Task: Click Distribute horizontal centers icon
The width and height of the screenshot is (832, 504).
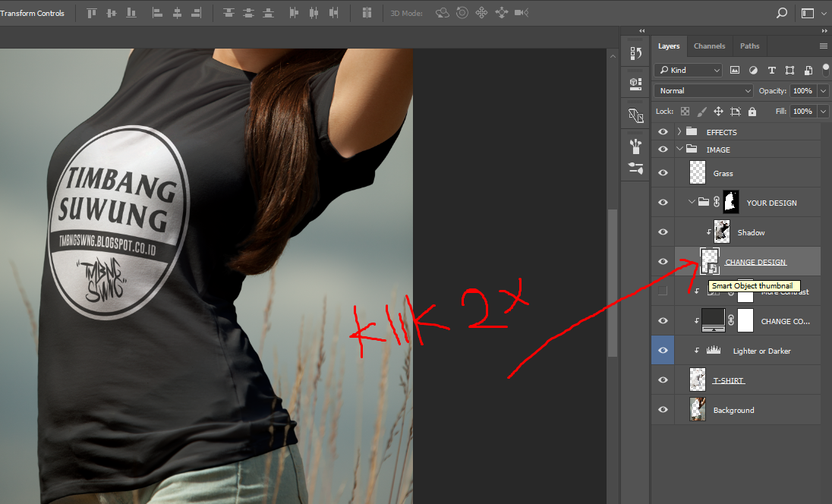Action: point(314,13)
